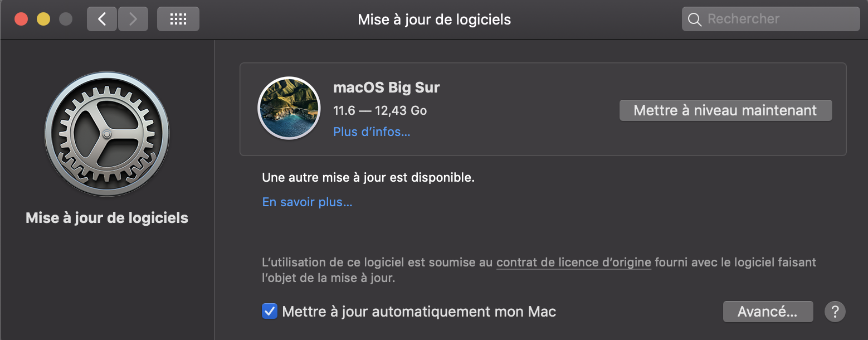This screenshot has width=868, height=340.
Task: Minimize the window with the yellow button
Action: click(x=43, y=20)
